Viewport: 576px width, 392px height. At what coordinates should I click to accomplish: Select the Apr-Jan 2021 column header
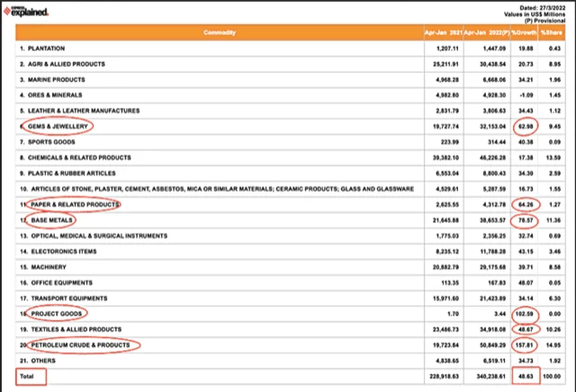pos(445,33)
